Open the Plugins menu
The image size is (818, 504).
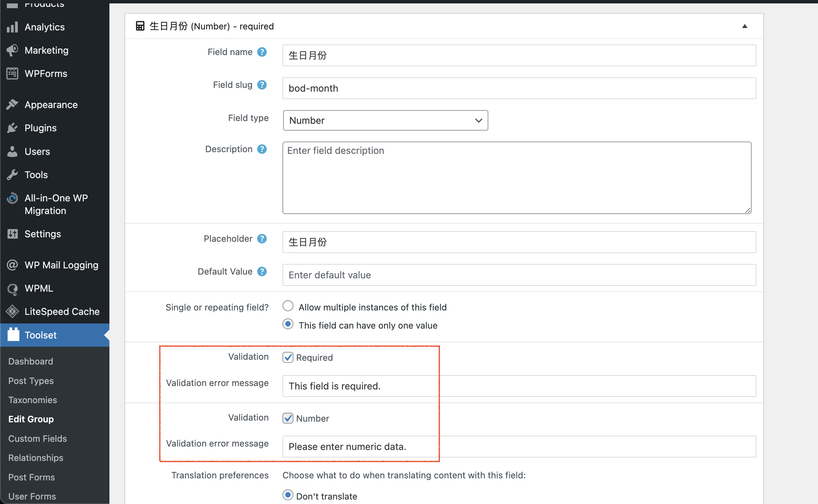55,128
